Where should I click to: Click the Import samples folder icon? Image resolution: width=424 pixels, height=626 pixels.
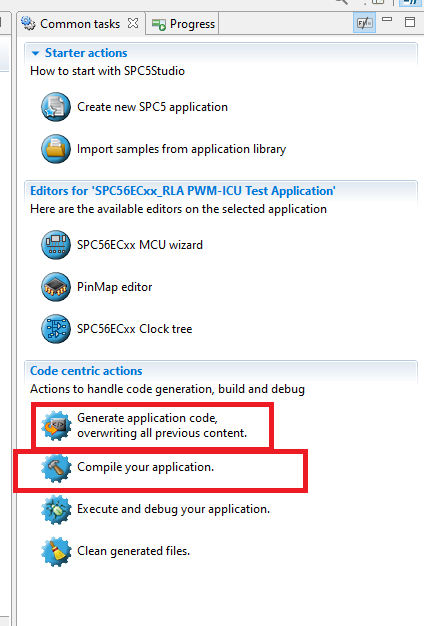coord(56,149)
